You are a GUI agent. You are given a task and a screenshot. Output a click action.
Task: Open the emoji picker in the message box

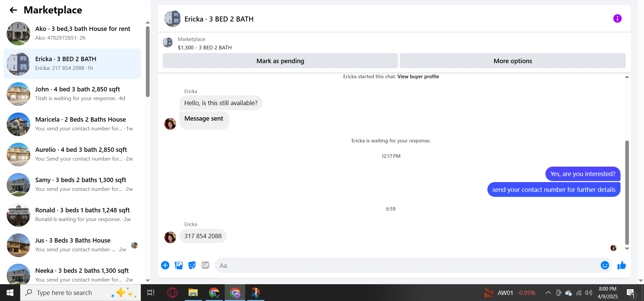click(x=605, y=265)
